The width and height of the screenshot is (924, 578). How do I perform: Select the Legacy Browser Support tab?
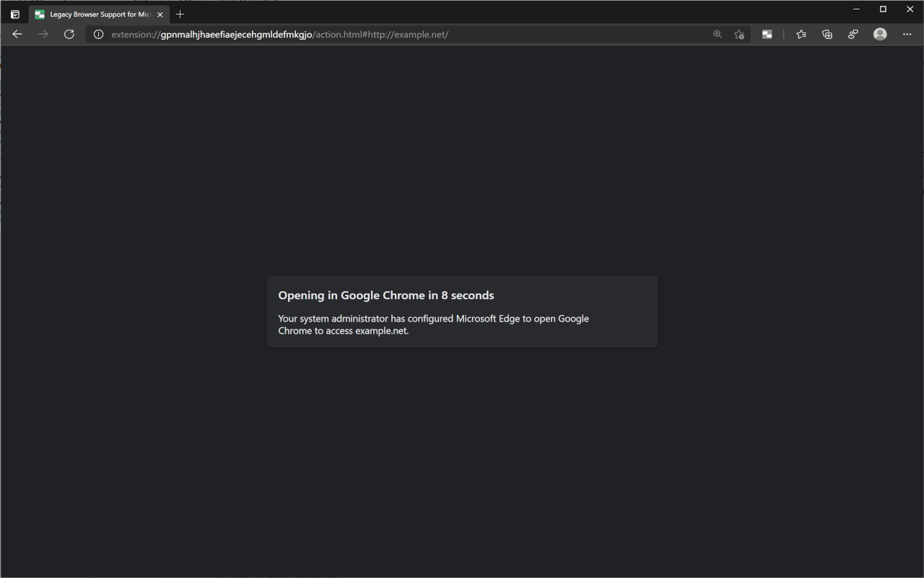tap(99, 14)
